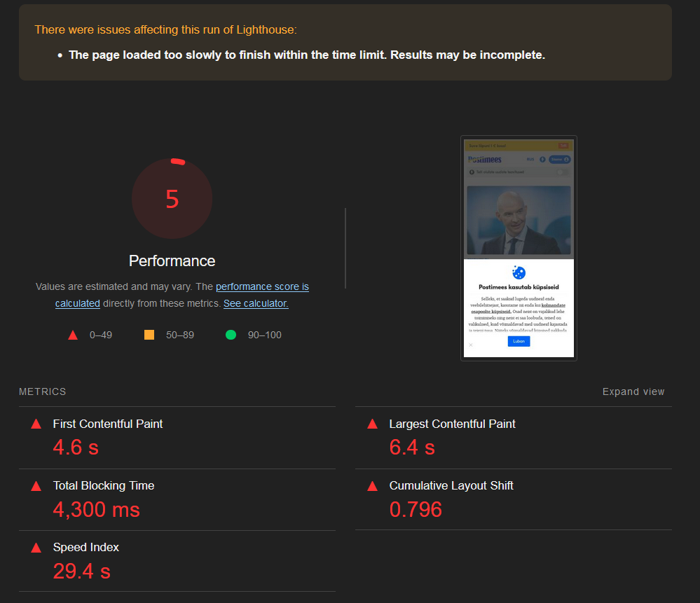Select the 4.6 s value
Screen dimensions: 700x603
76,448
